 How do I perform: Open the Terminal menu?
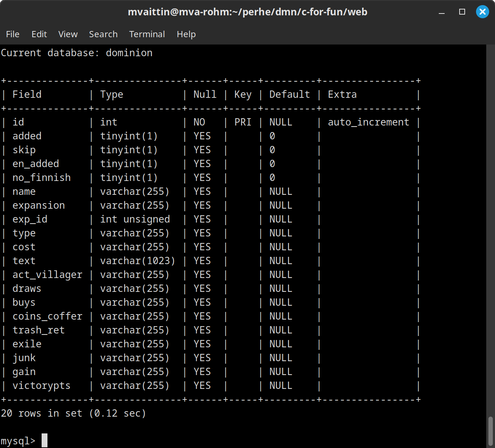coord(147,34)
